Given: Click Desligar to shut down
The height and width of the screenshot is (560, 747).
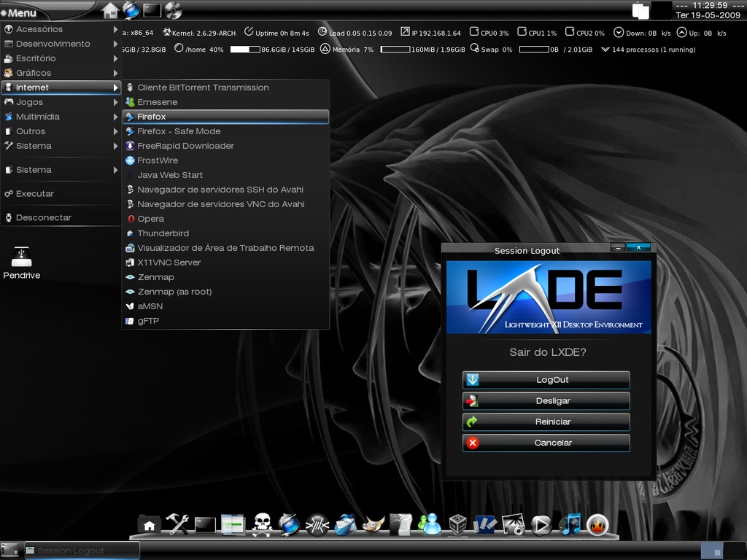Looking at the screenshot, I should tap(546, 401).
